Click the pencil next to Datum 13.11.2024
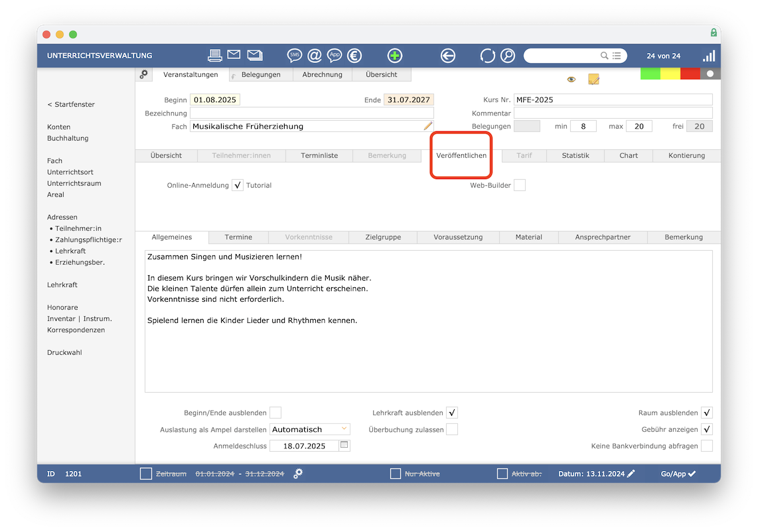 pyautogui.click(x=631, y=474)
